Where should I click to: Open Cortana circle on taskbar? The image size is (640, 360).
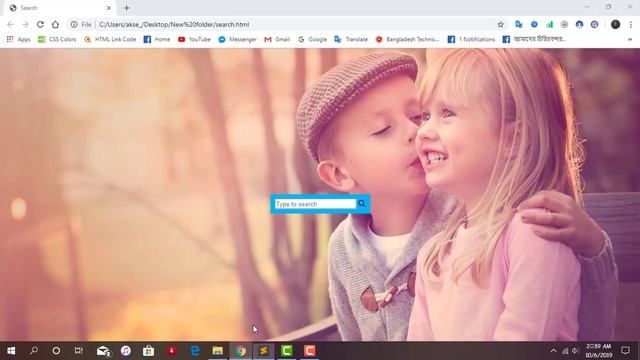56,351
